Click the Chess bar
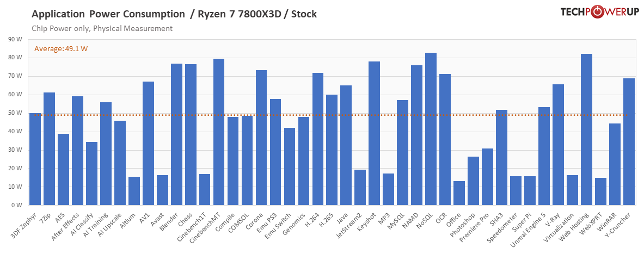This screenshot has width=644, height=254. point(191,134)
